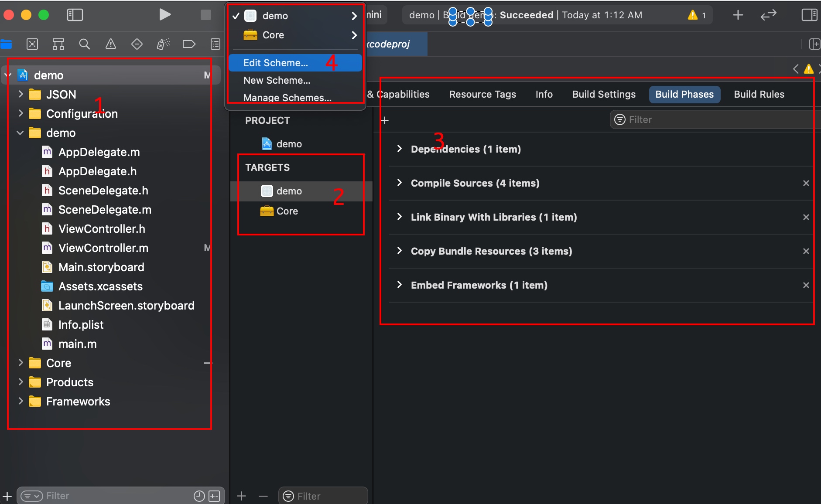Expand Copy Bundle Resources
821x504 pixels.
point(399,251)
